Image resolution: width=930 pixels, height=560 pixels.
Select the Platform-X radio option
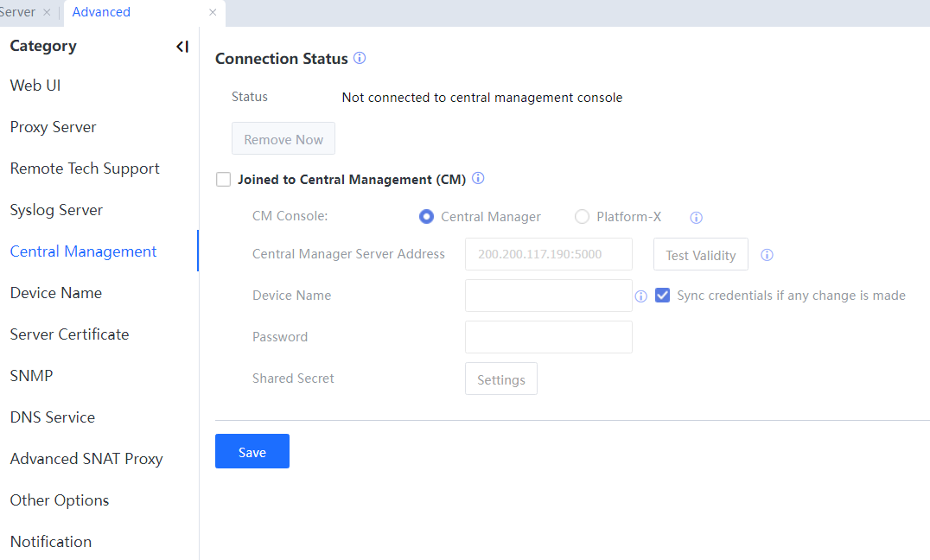click(582, 217)
